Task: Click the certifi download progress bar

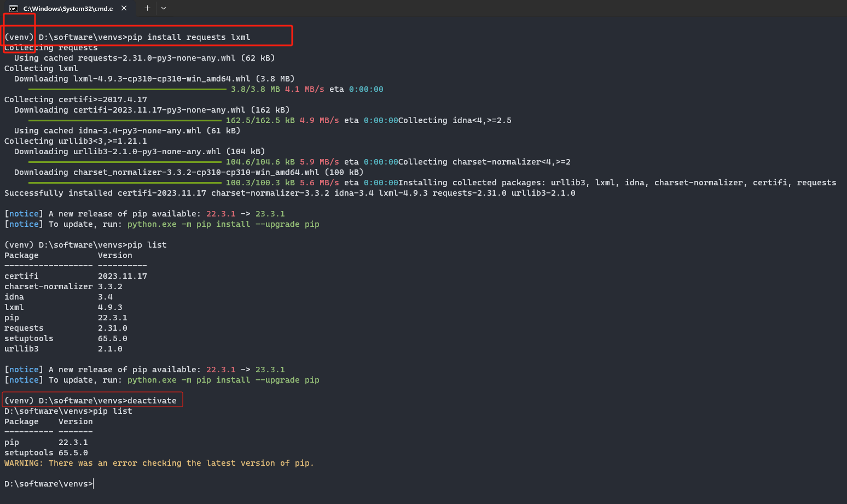Action: click(x=125, y=120)
